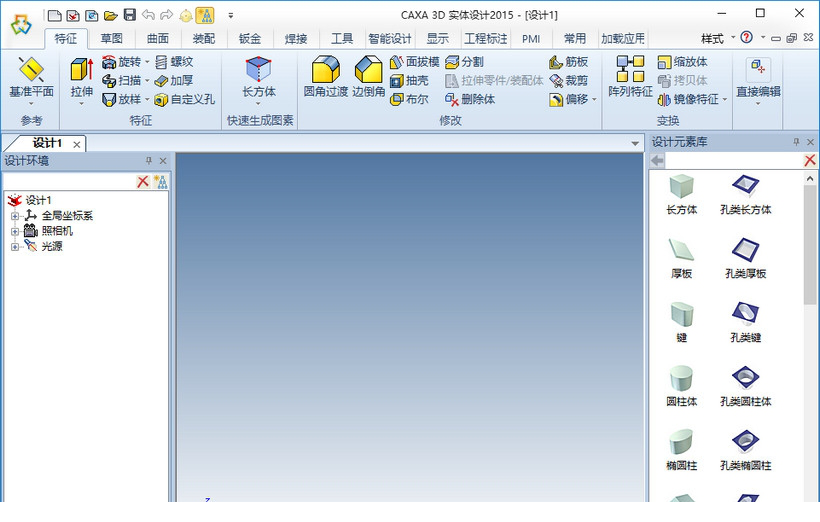Image resolution: width=820 pixels, height=522 pixels.
Task: Pick the 孔类长方体 library element
Action: pyautogui.click(x=745, y=195)
